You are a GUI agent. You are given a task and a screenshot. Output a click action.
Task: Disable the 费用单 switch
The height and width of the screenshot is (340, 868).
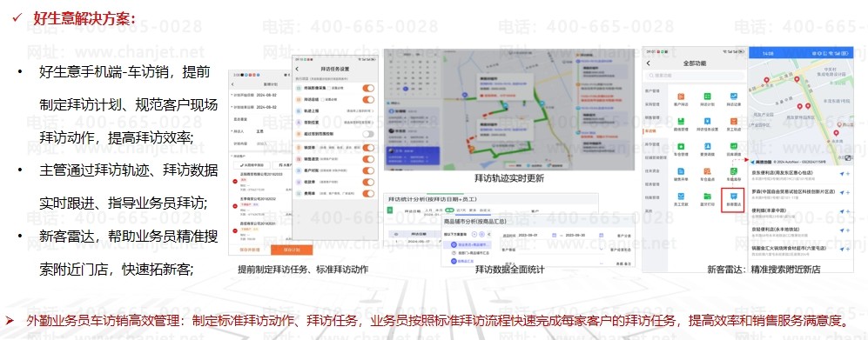(367, 194)
